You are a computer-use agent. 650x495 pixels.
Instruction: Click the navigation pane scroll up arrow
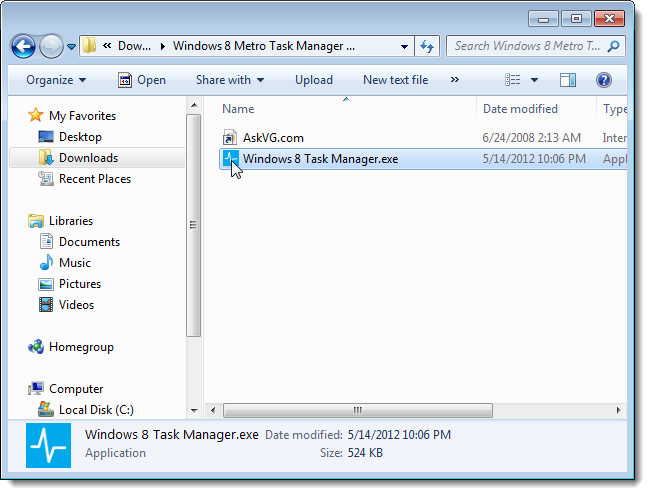[x=194, y=105]
